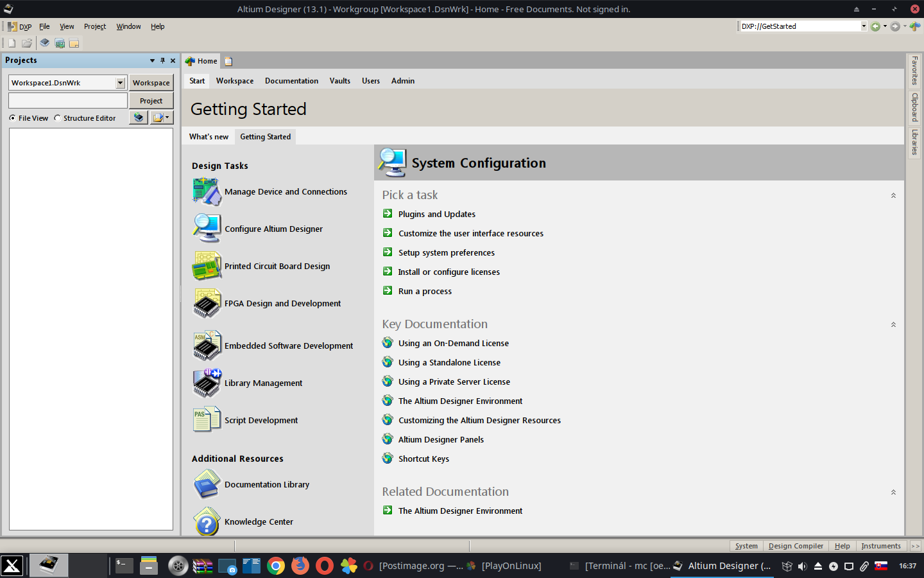Select the Structure Editor radio button
The width and height of the screenshot is (924, 578).
tap(57, 118)
